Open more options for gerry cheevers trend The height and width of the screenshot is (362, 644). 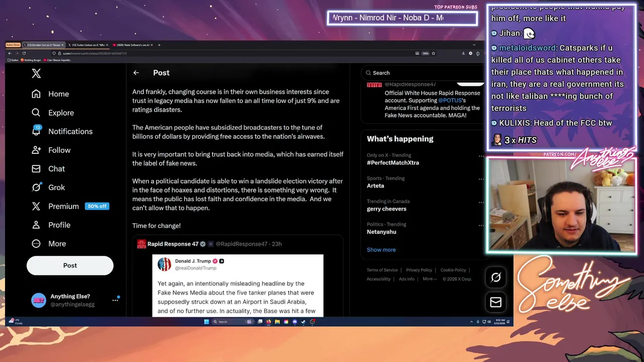click(481, 202)
